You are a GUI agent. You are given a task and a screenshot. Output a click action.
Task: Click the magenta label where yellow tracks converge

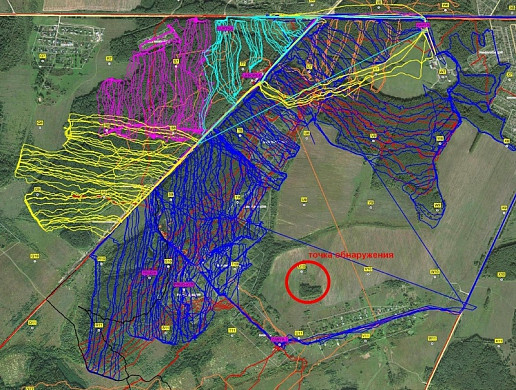422,25
